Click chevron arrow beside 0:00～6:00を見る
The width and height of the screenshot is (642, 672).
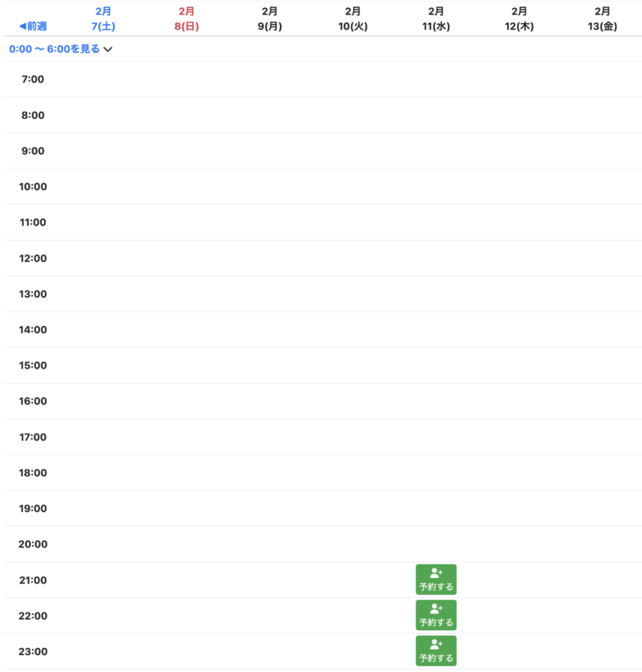pyautogui.click(x=108, y=50)
